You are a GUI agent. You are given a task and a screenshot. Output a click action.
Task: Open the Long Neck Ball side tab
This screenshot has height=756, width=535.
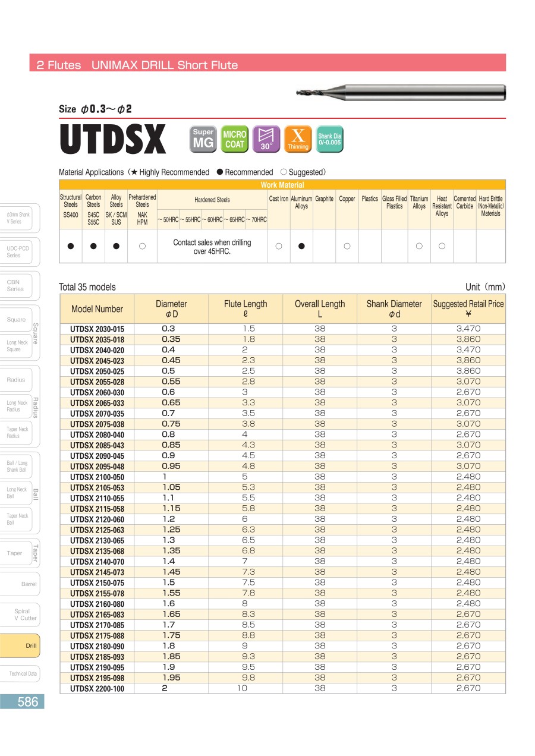tap(17, 493)
